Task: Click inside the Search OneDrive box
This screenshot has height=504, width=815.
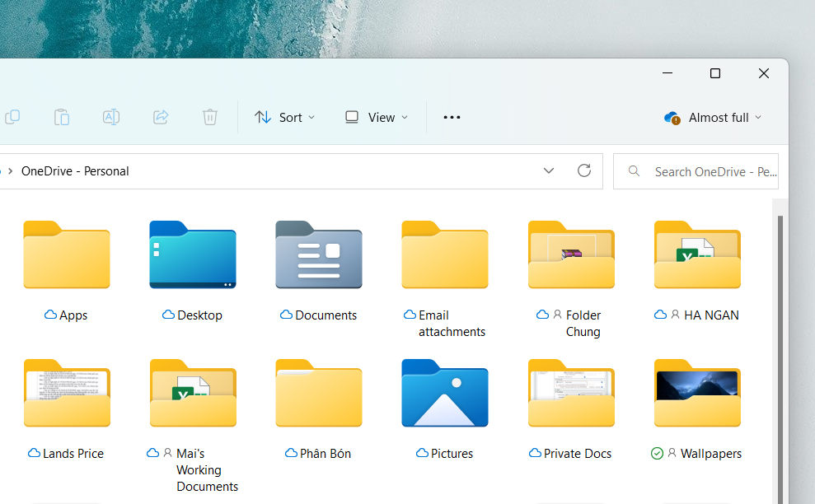Action: 709,170
